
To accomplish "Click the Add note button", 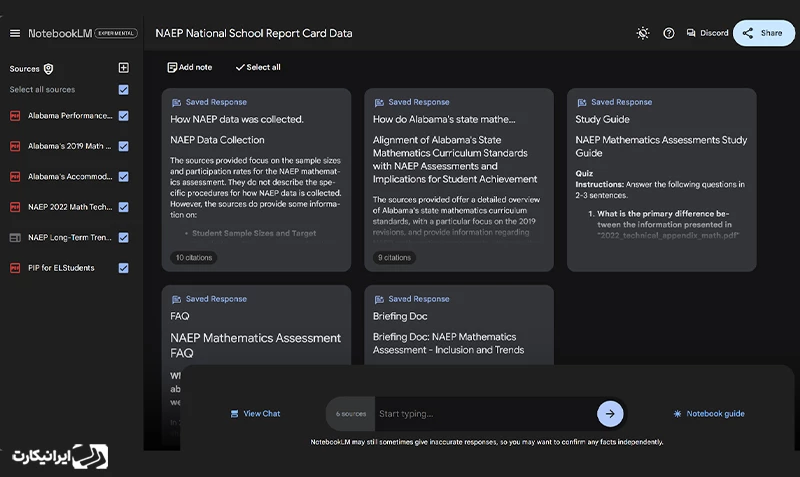I will click(x=190, y=67).
